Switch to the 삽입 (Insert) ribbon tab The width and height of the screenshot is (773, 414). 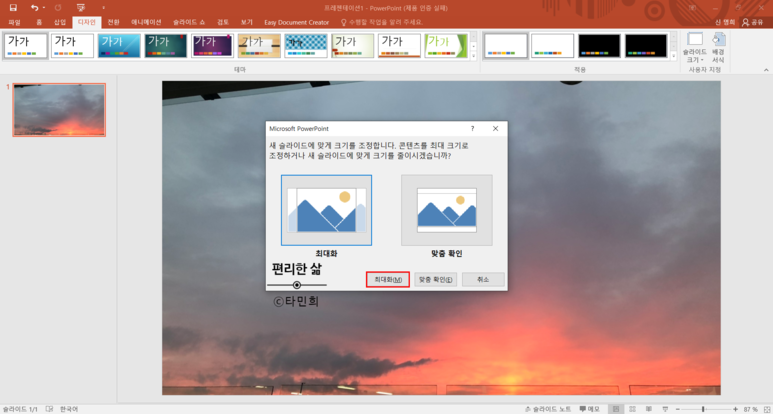[x=60, y=23]
